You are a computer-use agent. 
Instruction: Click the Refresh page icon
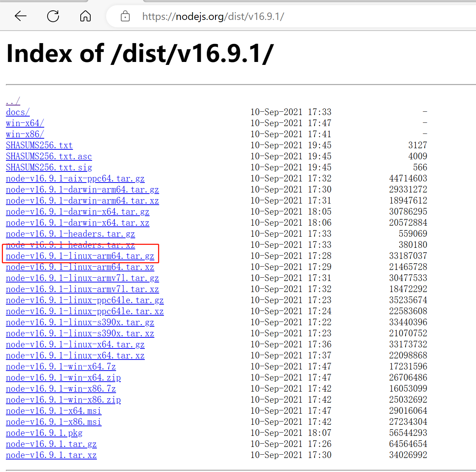[53, 16]
